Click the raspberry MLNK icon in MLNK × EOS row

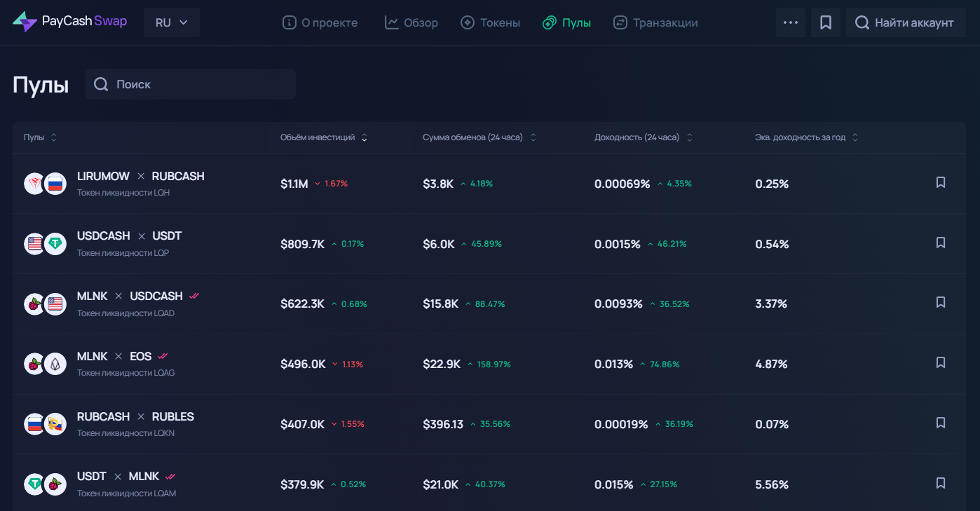pyautogui.click(x=34, y=364)
